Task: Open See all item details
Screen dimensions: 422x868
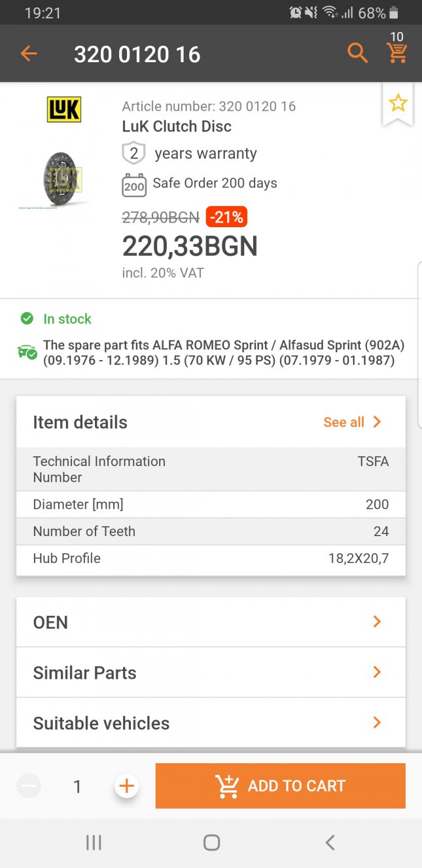Action: (x=352, y=422)
